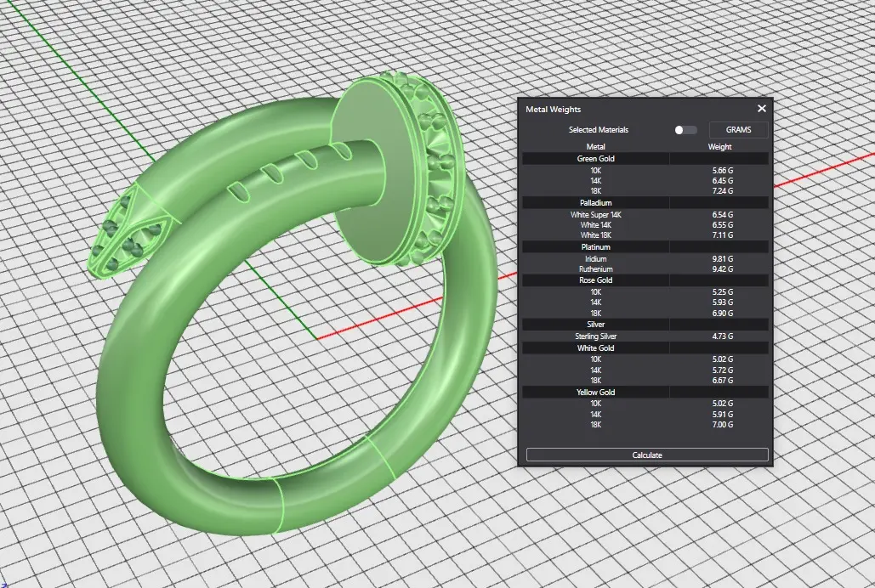Click the pointed nail tip with gems
The width and height of the screenshot is (875, 588).
click(x=129, y=231)
